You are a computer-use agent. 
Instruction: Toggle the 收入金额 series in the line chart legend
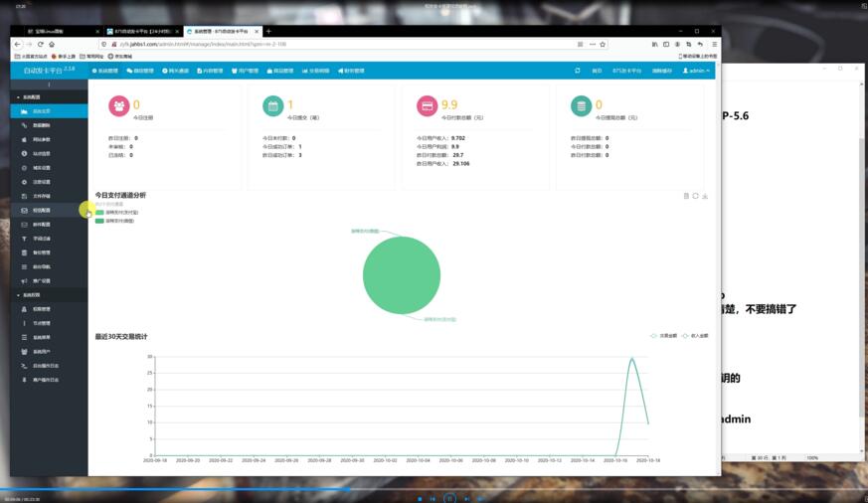pyautogui.click(x=695, y=336)
